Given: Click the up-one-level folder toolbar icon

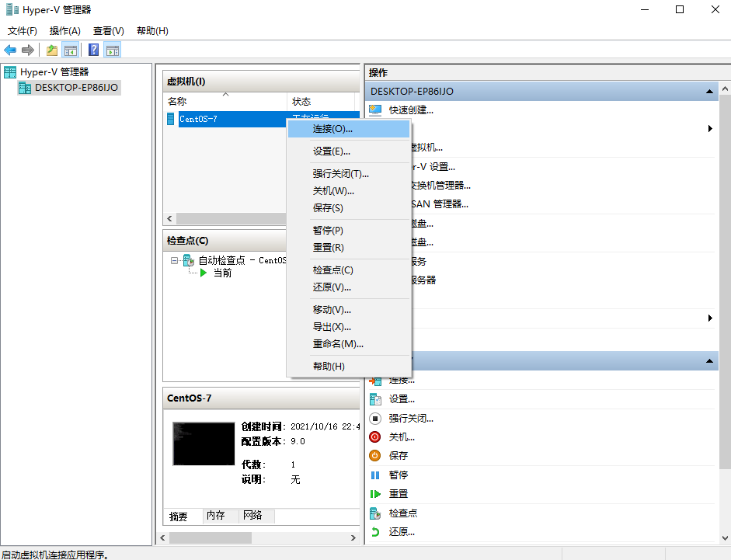Looking at the screenshot, I should (x=52, y=50).
